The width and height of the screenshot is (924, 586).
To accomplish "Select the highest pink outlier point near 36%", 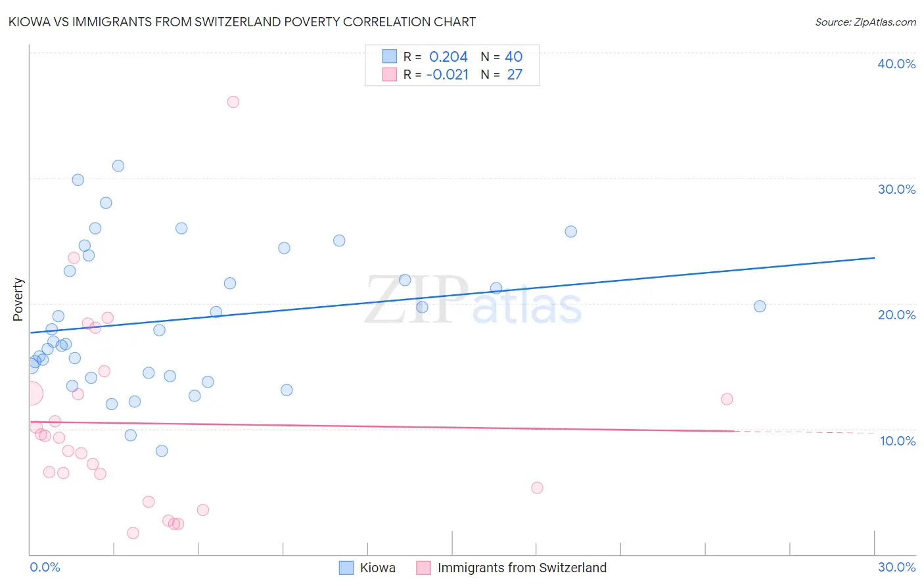I will [x=233, y=102].
